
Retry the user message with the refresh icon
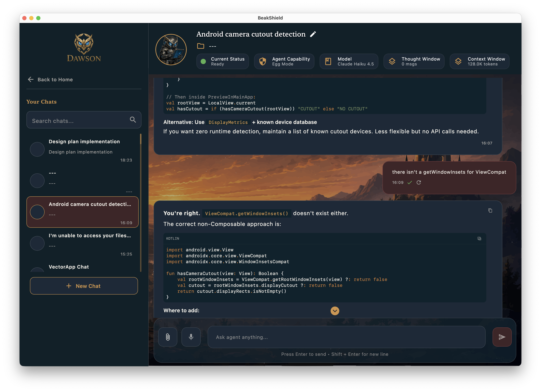pyautogui.click(x=419, y=182)
